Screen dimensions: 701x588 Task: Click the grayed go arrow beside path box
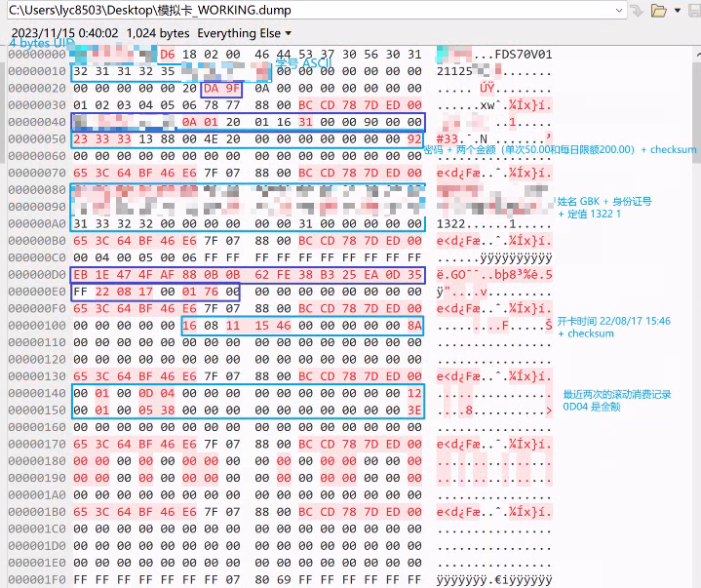pyautogui.click(x=636, y=11)
